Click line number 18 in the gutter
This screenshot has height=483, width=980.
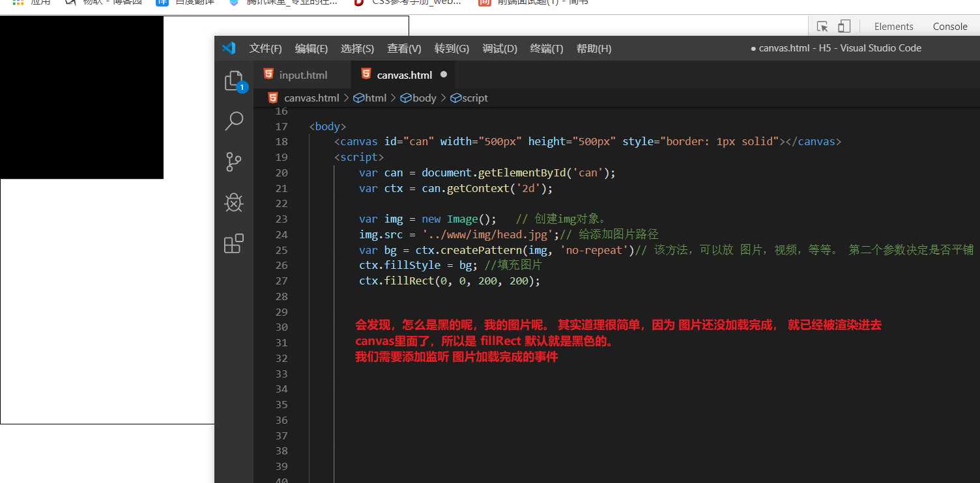coord(281,142)
